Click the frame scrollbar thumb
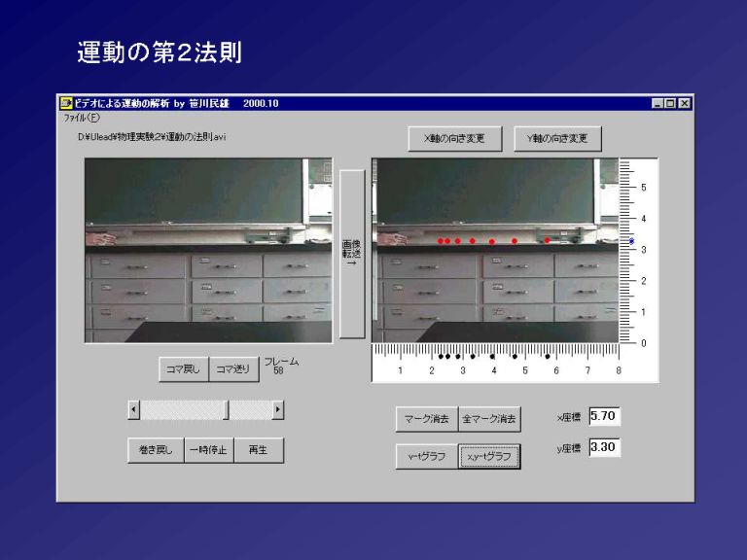 [227, 411]
